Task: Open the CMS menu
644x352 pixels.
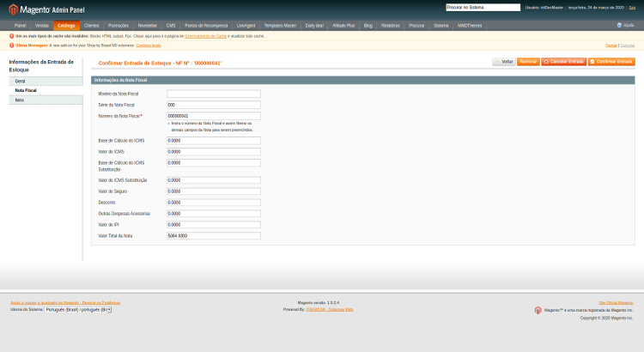Action: pos(171,26)
